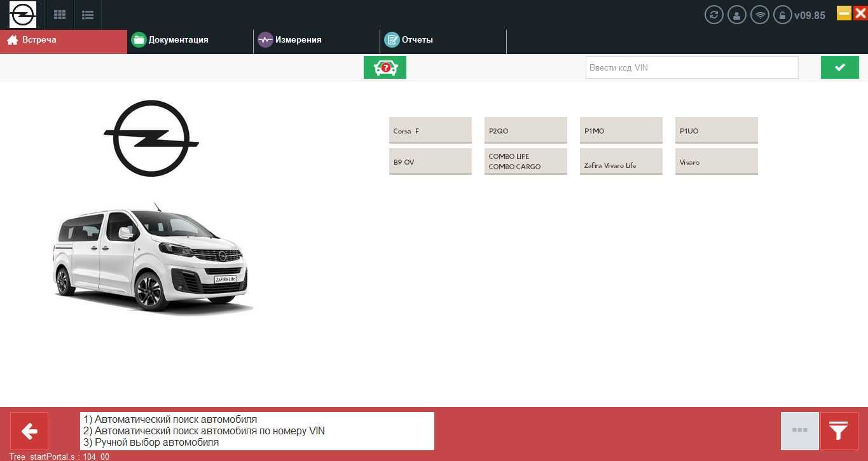
Task: Choose Zafira Vivaro Life model
Action: coord(621,162)
